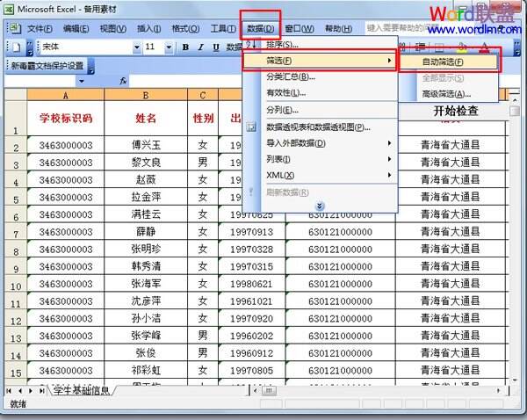Expand the Data menu chevron at bottom

click(x=320, y=206)
